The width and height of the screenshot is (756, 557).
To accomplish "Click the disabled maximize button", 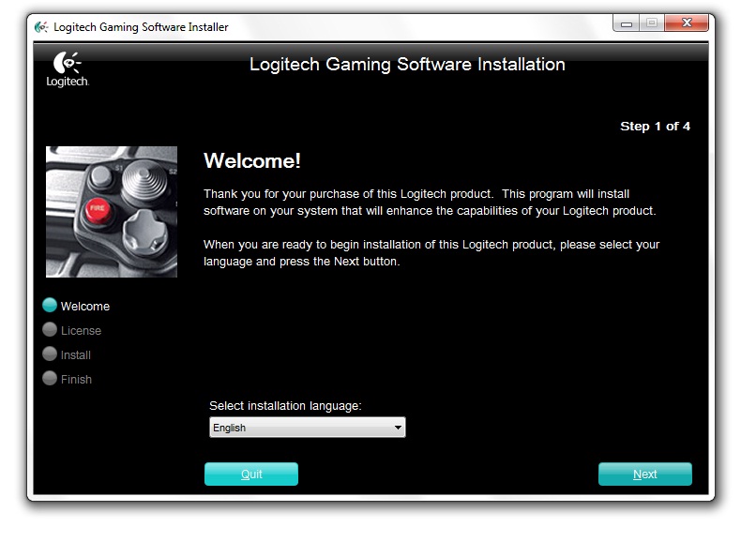I will point(652,23).
